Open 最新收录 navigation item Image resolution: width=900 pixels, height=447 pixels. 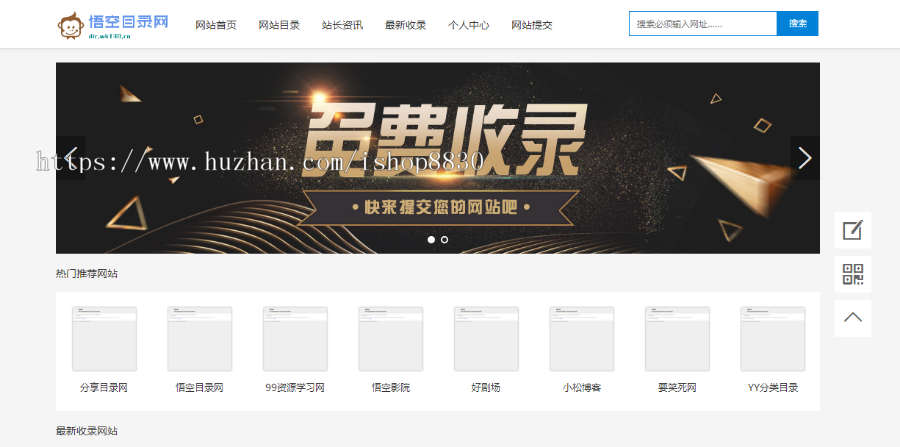pos(405,25)
